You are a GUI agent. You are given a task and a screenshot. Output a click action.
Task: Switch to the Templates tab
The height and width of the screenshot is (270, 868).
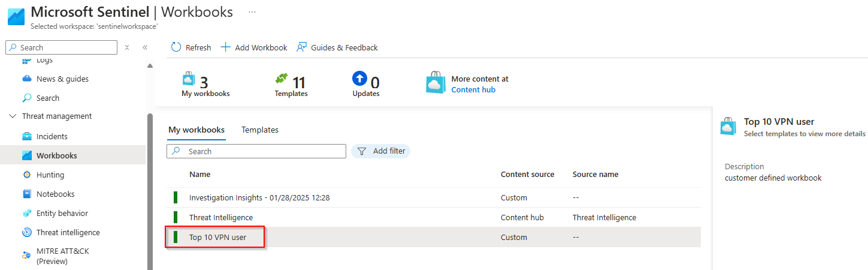[x=260, y=130]
